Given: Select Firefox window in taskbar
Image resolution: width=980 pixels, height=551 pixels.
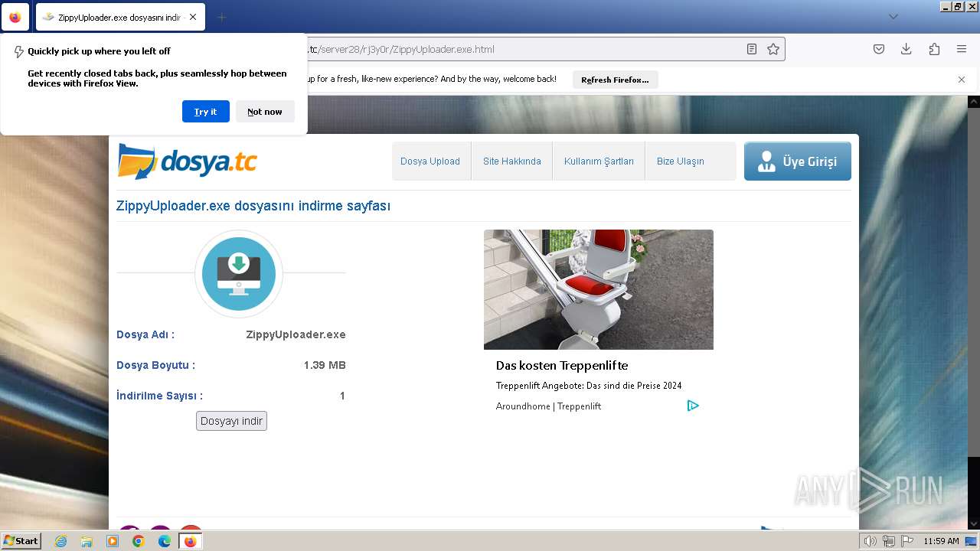Looking at the screenshot, I should pyautogui.click(x=191, y=541).
